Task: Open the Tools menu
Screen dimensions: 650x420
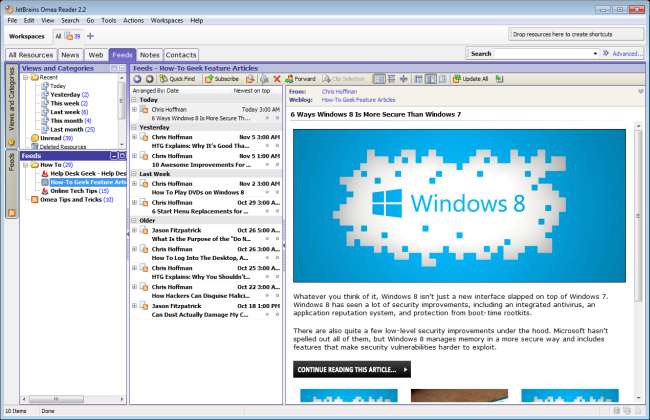Action: click(109, 20)
